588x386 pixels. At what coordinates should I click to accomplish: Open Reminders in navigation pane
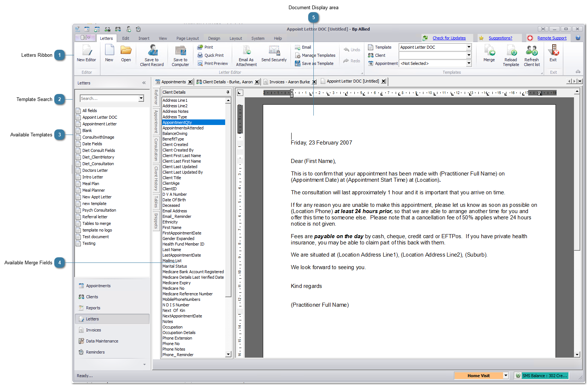tap(112, 352)
